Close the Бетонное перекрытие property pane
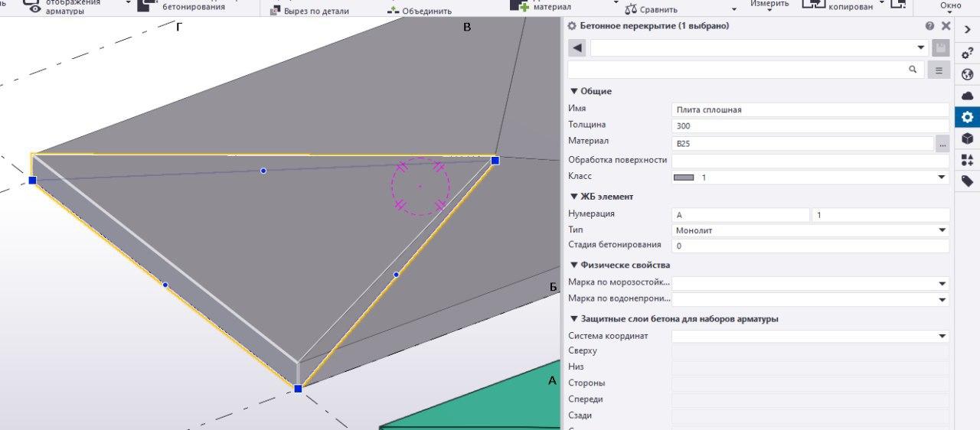The width and height of the screenshot is (980, 430). (x=946, y=26)
